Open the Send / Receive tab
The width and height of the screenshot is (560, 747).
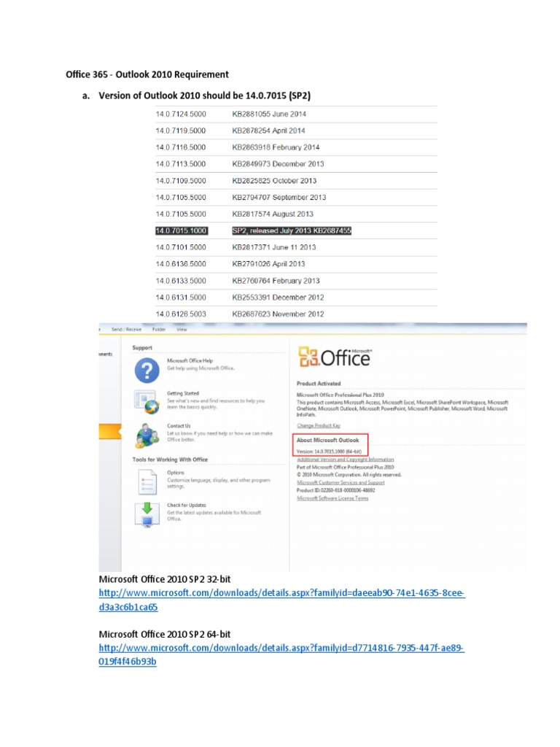[x=126, y=329]
